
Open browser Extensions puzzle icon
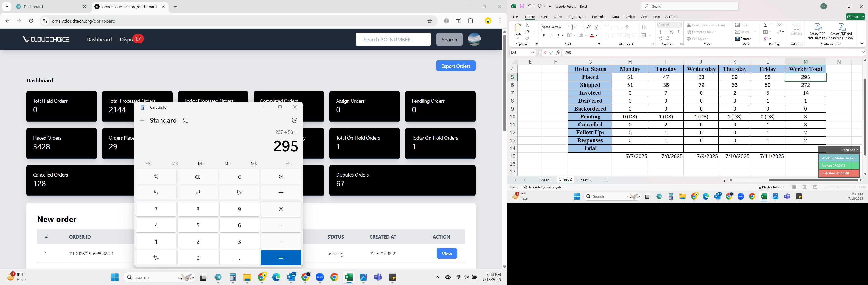(471, 21)
